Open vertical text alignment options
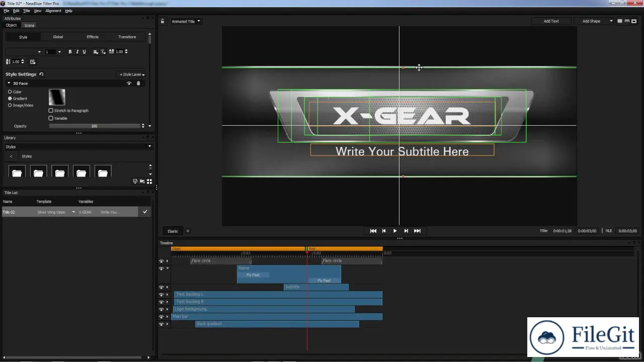This screenshot has height=362, width=644. point(103,52)
